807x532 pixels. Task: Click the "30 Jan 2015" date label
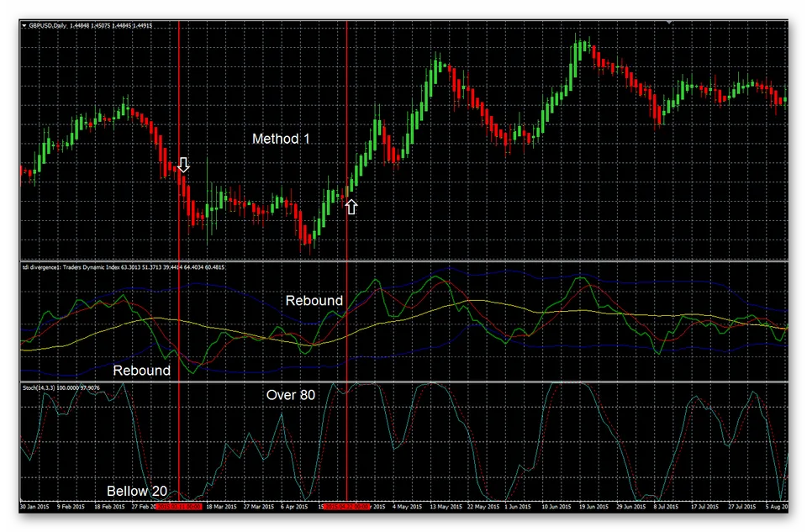(34, 507)
